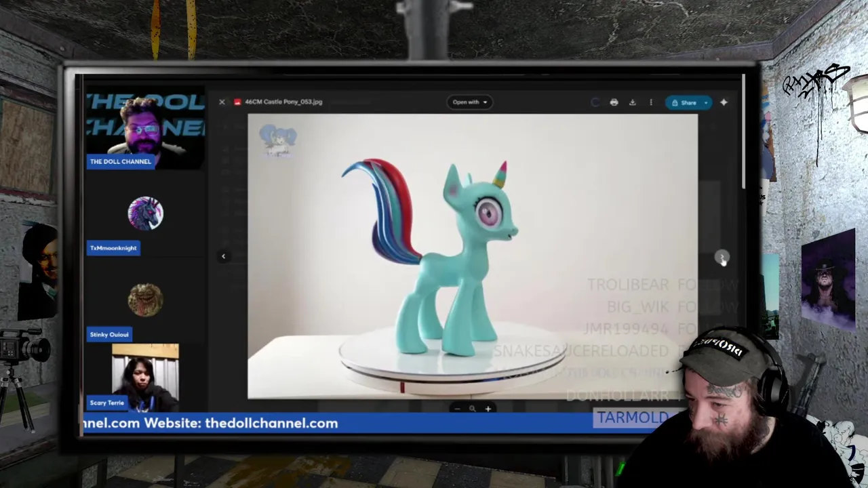Open the three-dot more actions menu
The height and width of the screenshot is (488, 868).
[x=651, y=102]
